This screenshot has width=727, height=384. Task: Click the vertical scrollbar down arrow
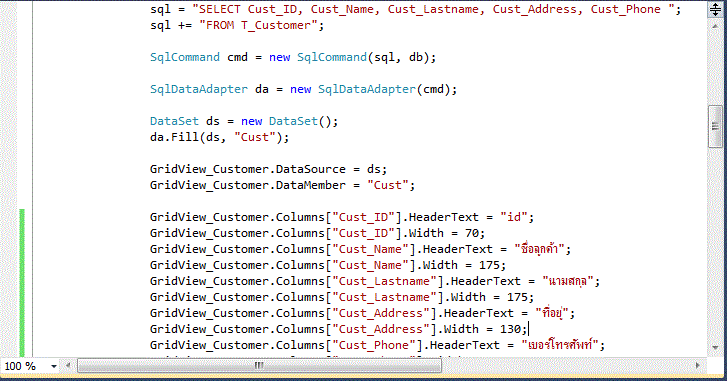715,347
